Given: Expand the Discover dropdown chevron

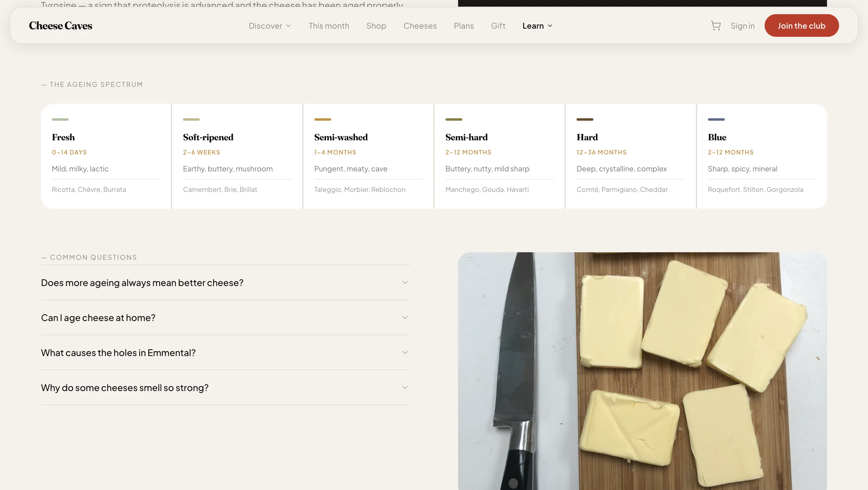Looking at the screenshot, I should (x=288, y=26).
